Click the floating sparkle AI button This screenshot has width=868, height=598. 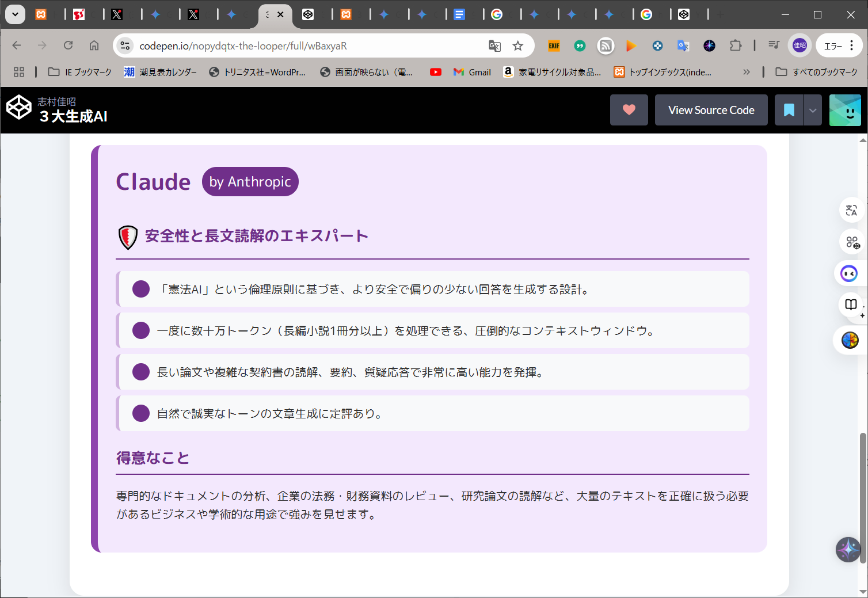click(x=848, y=550)
